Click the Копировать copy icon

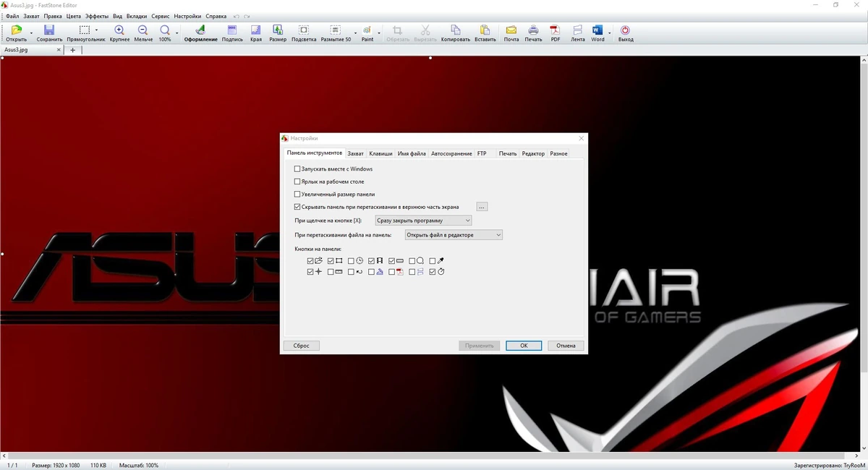pyautogui.click(x=455, y=30)
